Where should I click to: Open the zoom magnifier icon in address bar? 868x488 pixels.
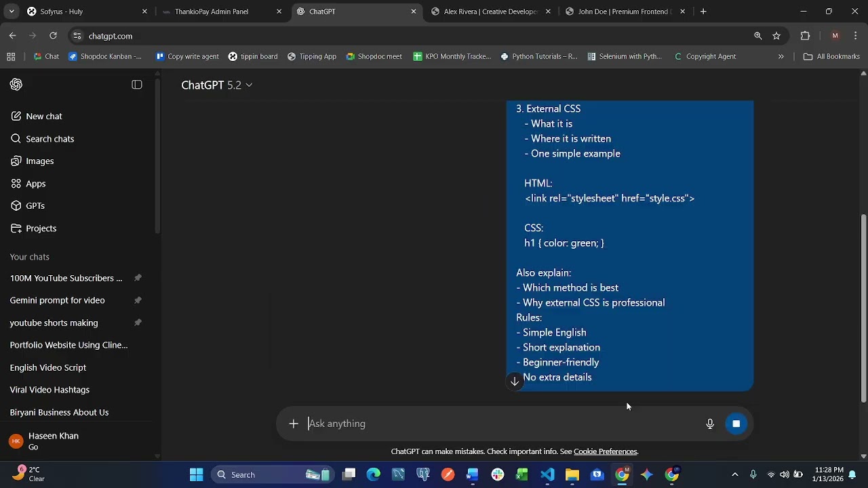coord(758,36)
